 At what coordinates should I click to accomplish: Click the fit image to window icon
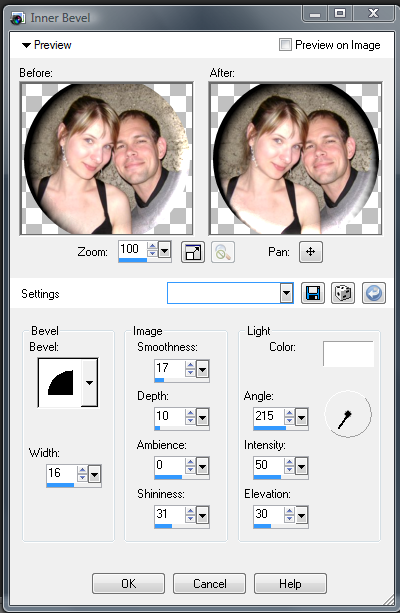(193, 252)
